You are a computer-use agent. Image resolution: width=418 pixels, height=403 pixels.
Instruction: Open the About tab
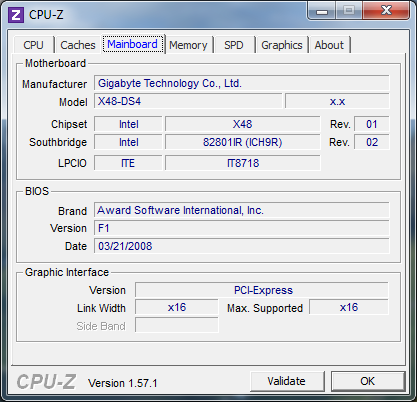tap(329, 45)
